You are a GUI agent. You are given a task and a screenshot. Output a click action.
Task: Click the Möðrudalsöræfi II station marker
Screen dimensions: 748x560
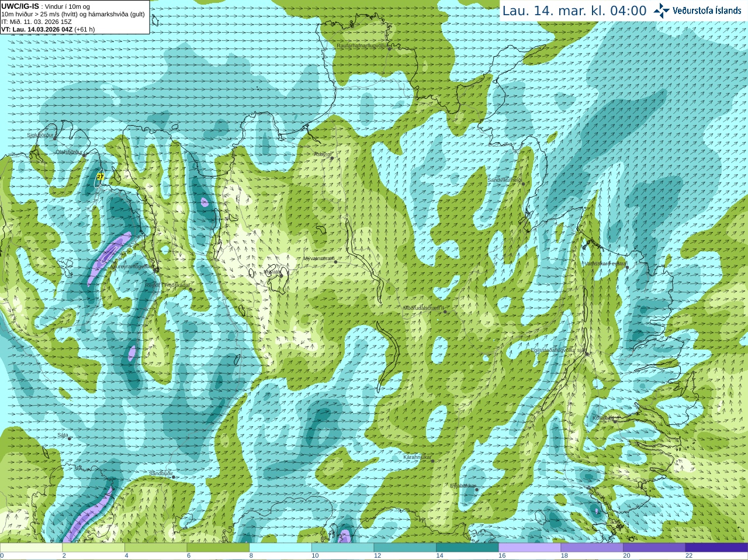pyautogui.click(x=445, y=312)
